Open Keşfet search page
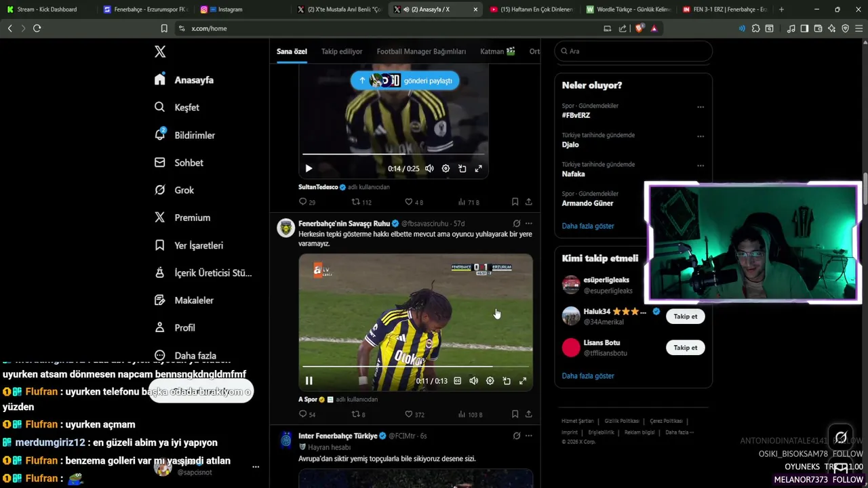The image size is (868, 488). coord(178,107)
